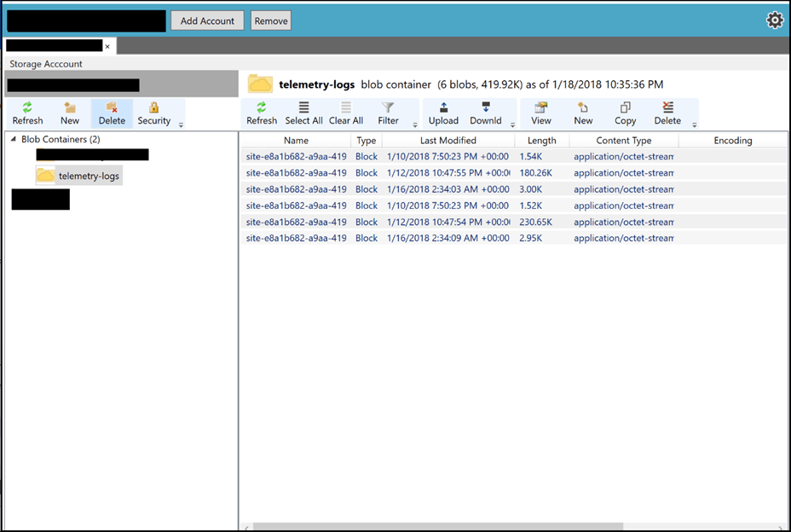Sort by the Last Modified column header
The height and width of the screenshot is (532, 791).
point(448,141)
